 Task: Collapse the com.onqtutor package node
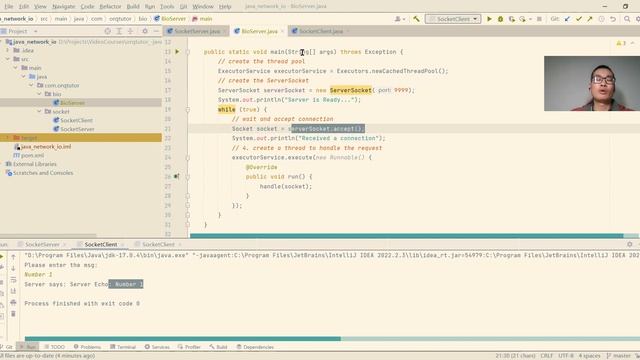coord(31,85)
